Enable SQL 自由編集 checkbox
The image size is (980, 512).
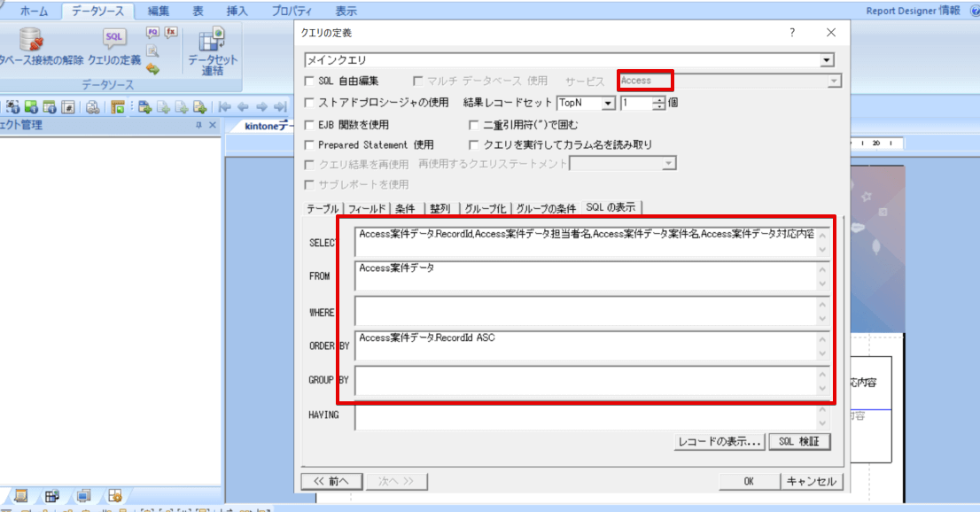click(308, 81)
